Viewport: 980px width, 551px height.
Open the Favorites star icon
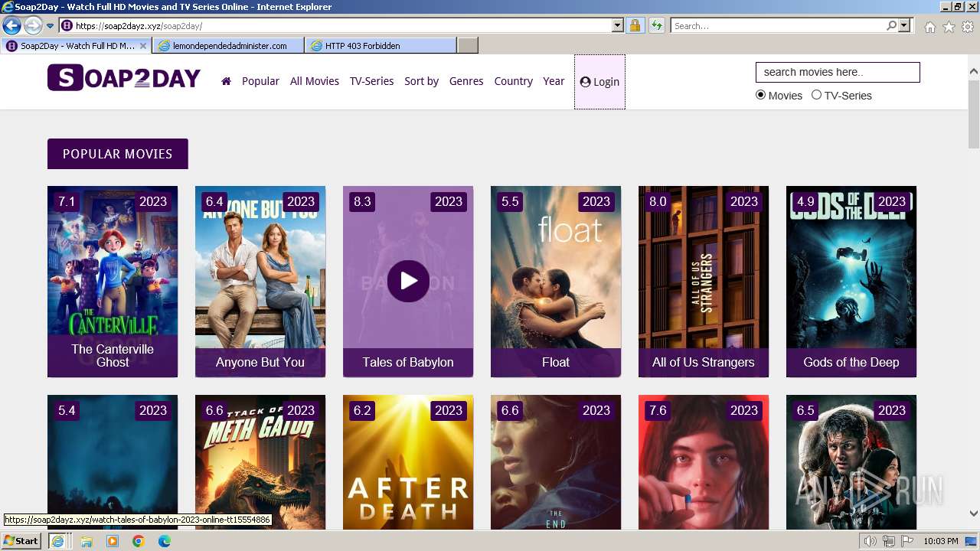pos(949,27)
